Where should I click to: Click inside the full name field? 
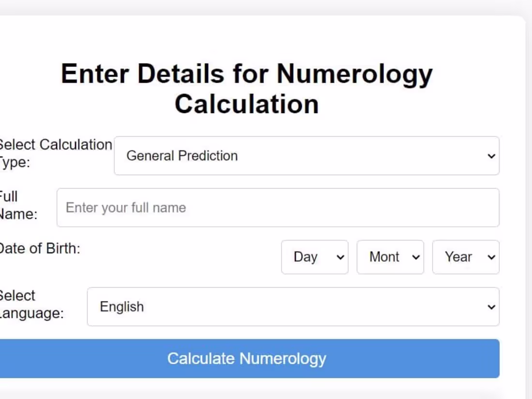[x=278, y=207]
